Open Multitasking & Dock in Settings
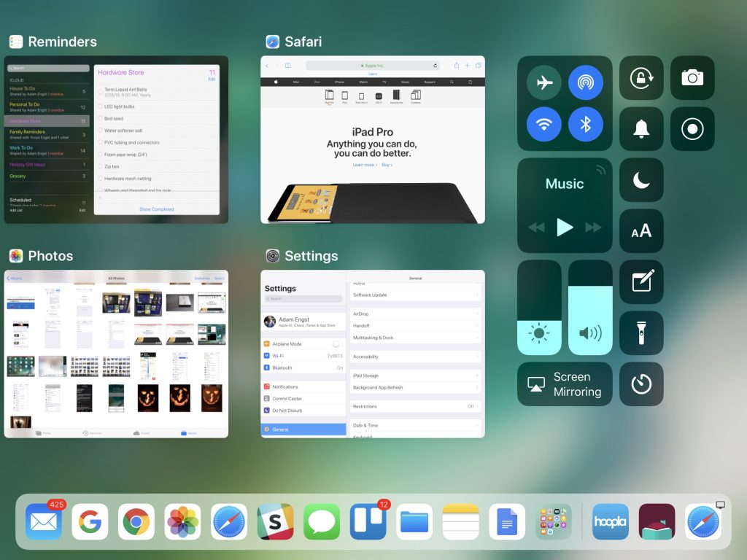Image resolution: width=747 pixels, height=560 pixels. pos(415,338)
